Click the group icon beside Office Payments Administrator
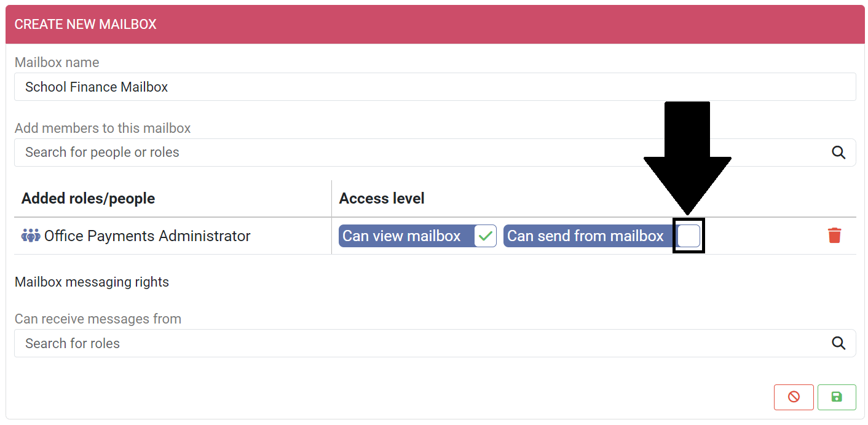868x425 pixels. click(x=31, y=236)
